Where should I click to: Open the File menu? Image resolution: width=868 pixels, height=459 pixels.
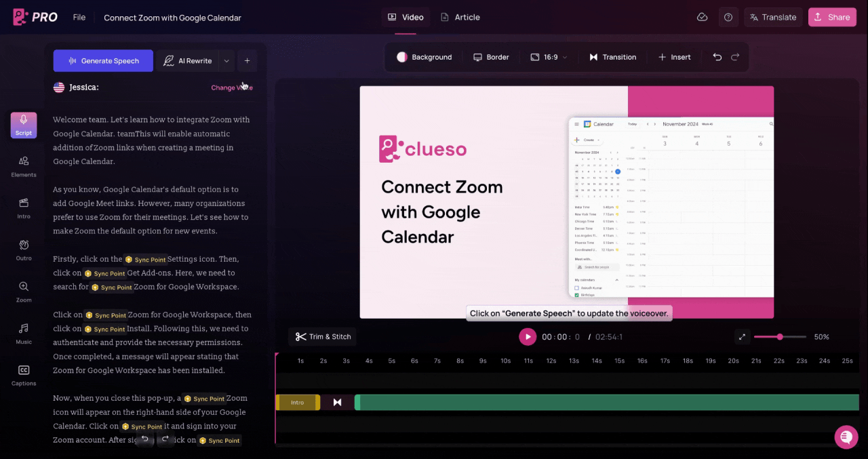tap(79, 17)
